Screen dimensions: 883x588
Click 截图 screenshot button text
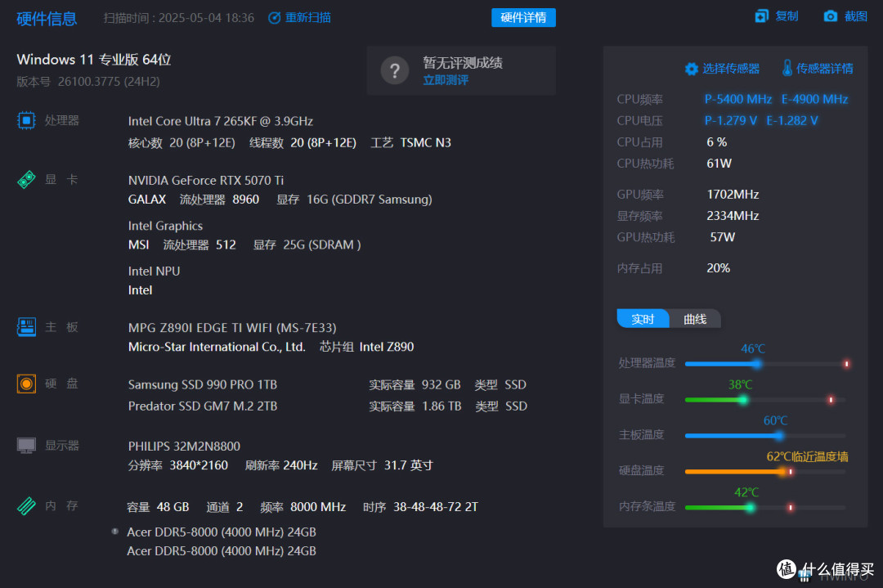pyautogui.click(x=855, y=16)
